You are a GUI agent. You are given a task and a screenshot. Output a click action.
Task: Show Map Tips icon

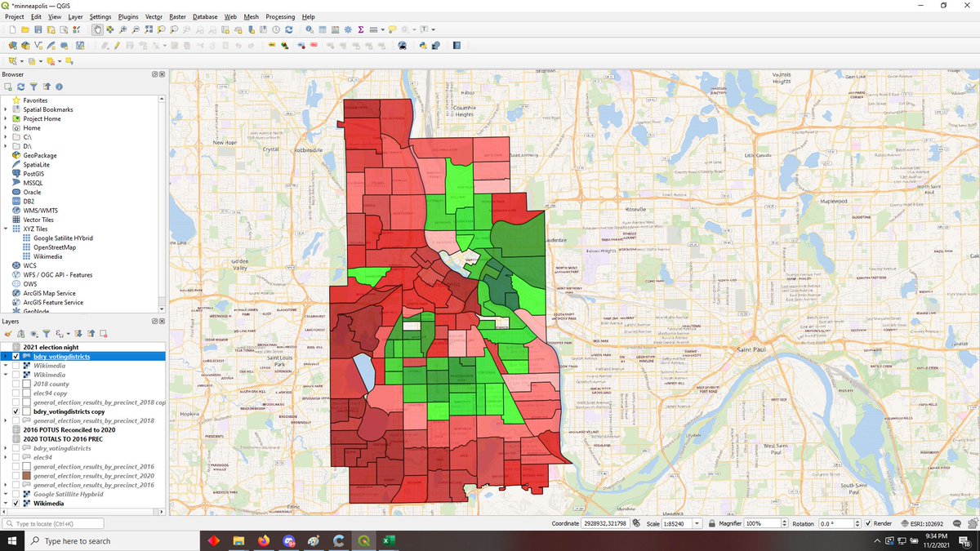392,29
